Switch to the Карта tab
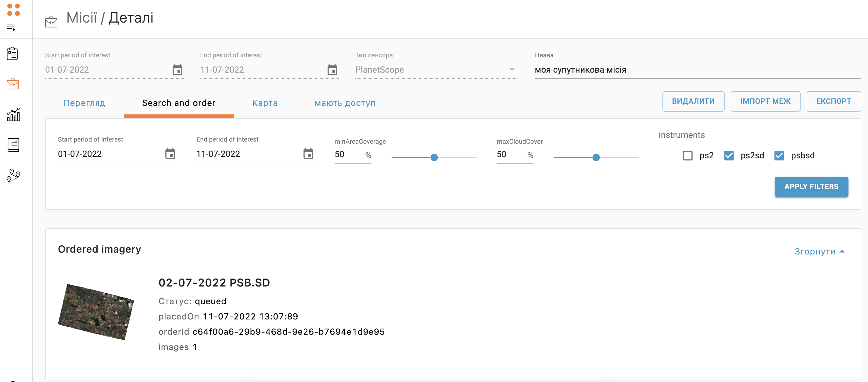The image size is (868, 382). pyautogui.click(x=265, y=103)
